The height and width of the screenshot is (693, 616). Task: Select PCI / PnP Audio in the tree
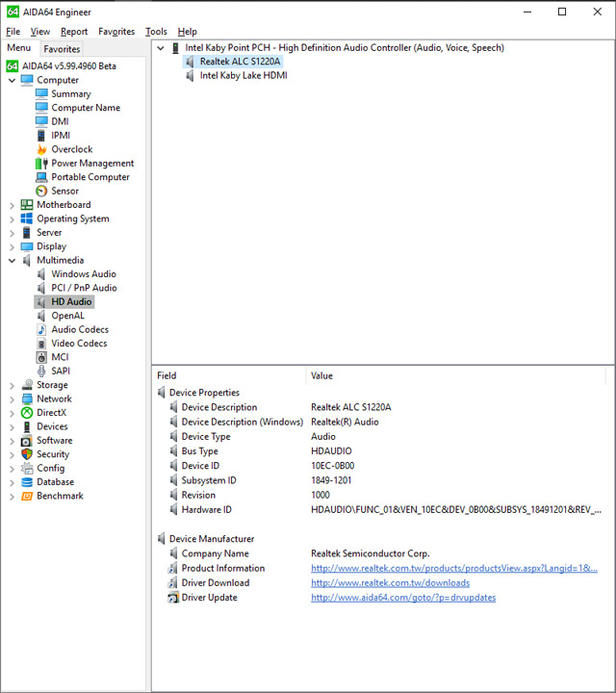(x=84, y=288)
